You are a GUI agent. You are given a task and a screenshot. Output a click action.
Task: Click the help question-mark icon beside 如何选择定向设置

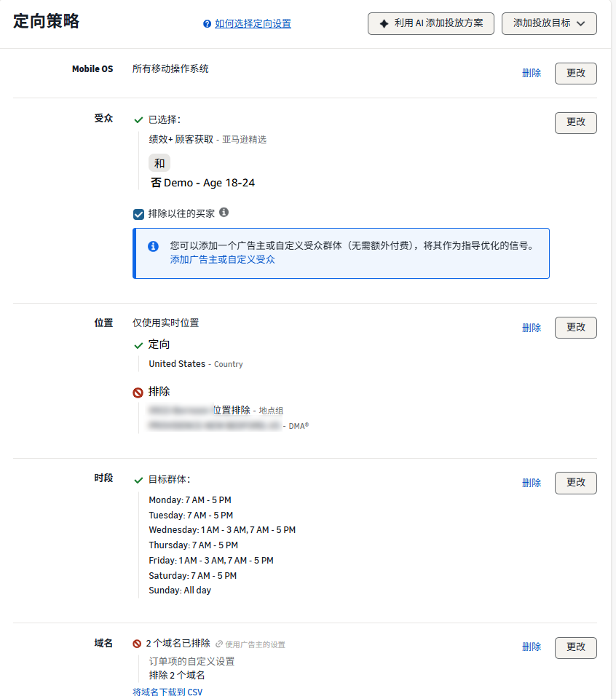[x=207, y=24]
